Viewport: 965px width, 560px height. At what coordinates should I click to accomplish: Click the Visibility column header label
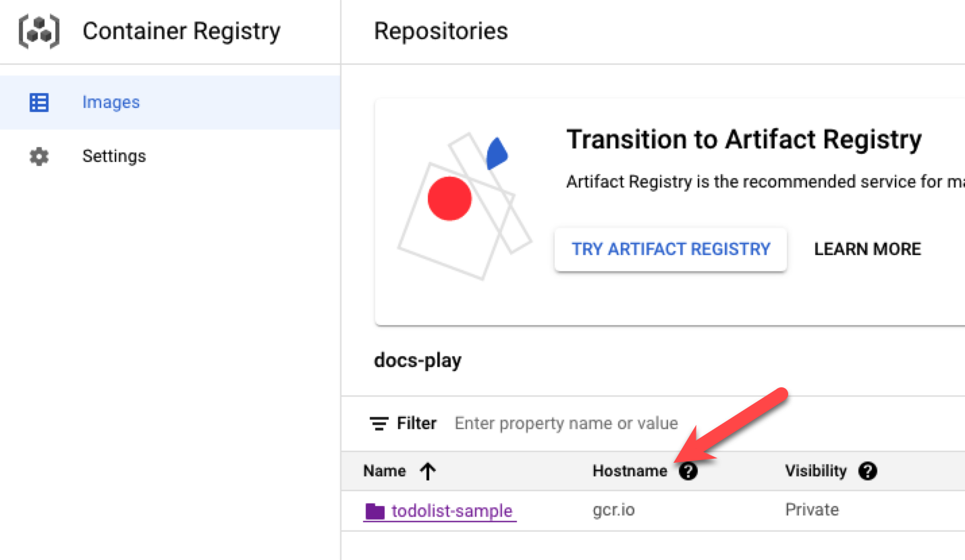[x=815, y=471]
